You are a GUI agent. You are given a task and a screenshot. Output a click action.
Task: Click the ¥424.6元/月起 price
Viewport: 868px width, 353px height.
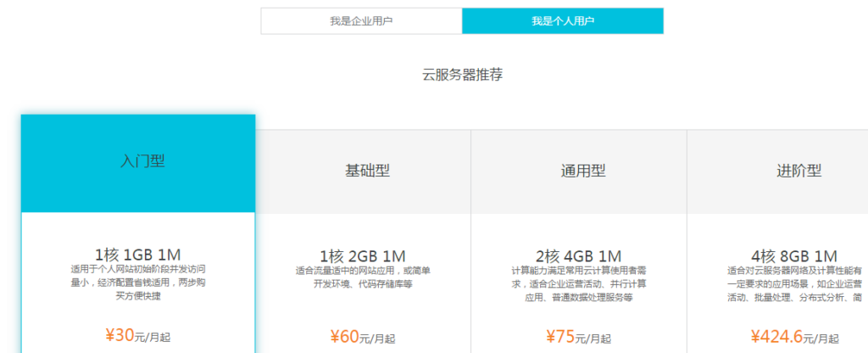pos(795,336)
